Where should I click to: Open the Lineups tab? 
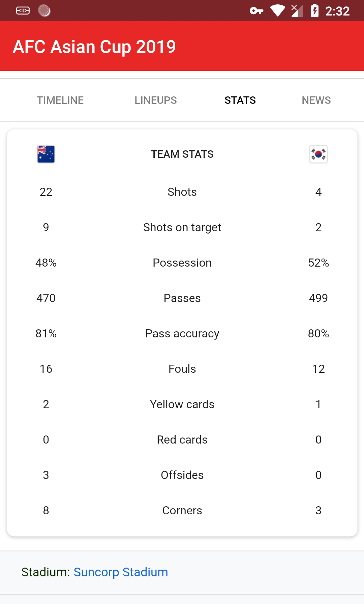pos(156,100)
